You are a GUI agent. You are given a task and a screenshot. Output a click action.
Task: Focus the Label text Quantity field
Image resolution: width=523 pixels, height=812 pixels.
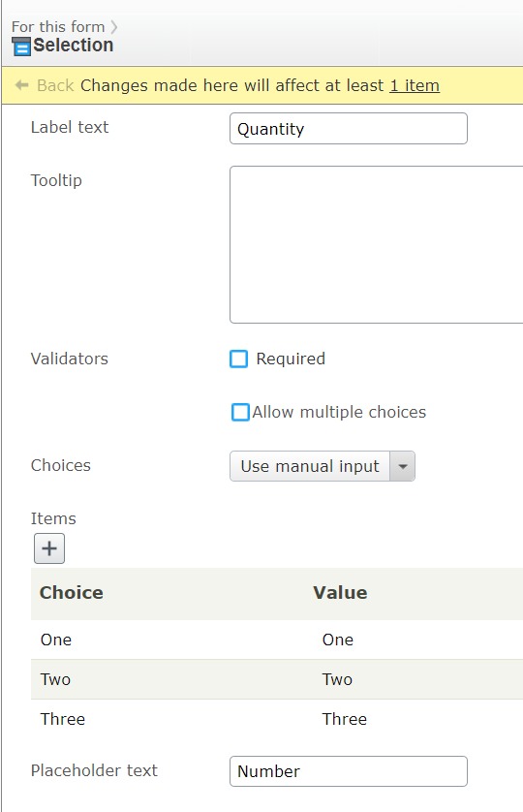349,129
